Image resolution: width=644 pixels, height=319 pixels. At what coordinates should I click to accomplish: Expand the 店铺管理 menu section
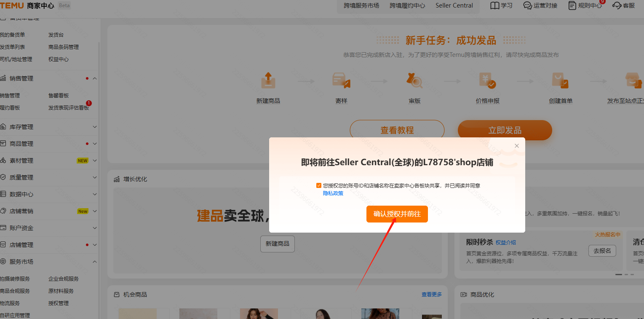coord(95,245)
